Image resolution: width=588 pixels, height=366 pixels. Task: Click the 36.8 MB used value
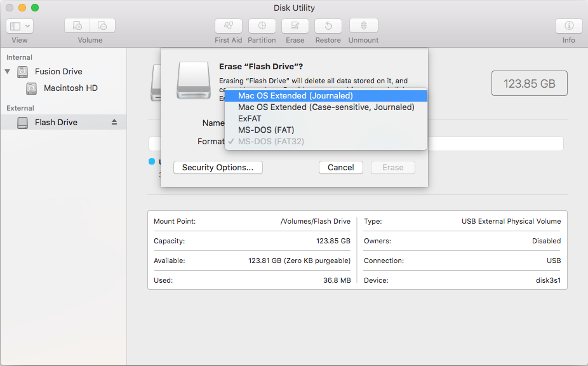[337, 280]
